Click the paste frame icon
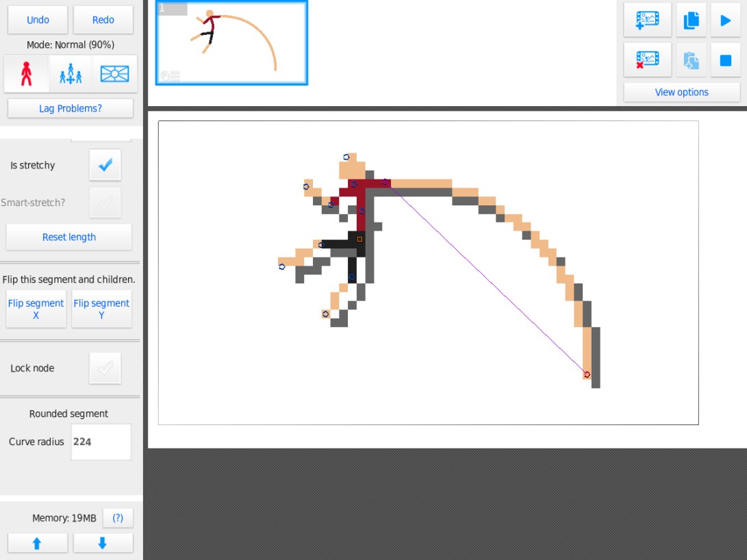The height and width of the screenshot is (560, 747). click(x=692, y=60)
